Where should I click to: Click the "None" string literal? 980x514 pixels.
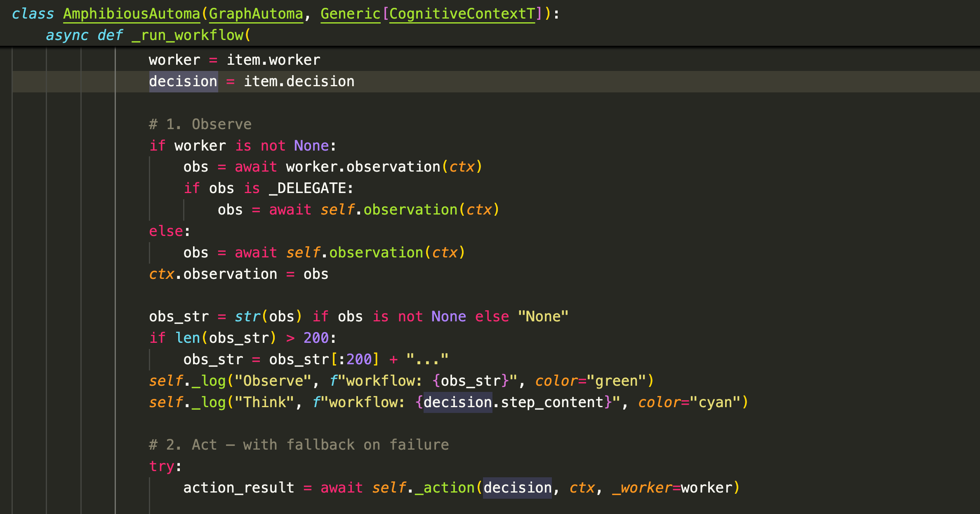click(x=543, y=317)
